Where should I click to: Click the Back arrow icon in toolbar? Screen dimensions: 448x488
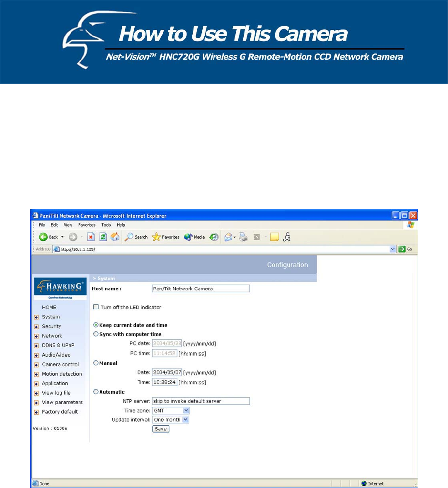43,237
